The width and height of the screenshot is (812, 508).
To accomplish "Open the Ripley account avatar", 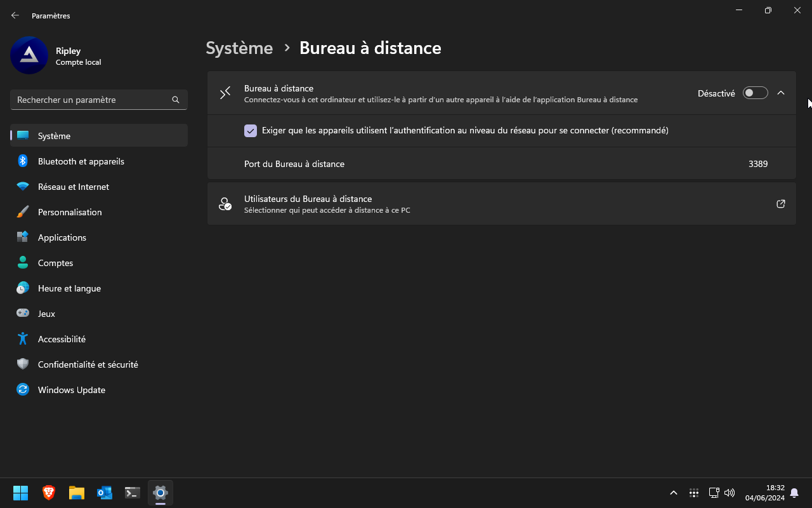I will 29,55.
